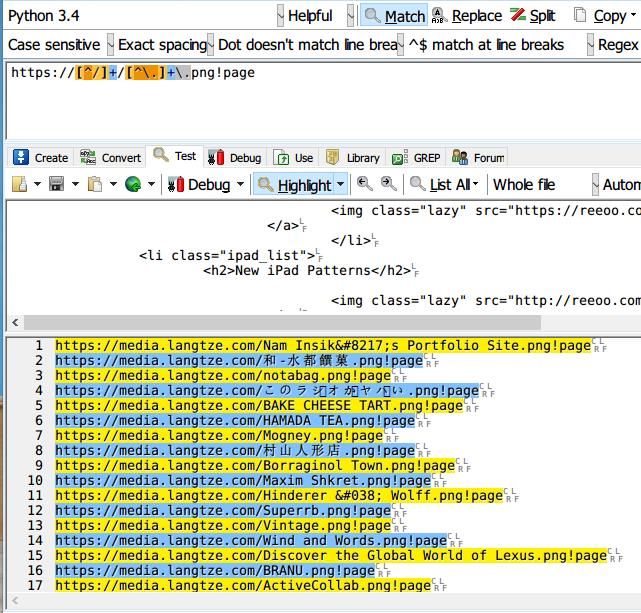This screenshot has height=613, width=641.
Task: Click the new test file icon
Action: click(x=18, y=184)
